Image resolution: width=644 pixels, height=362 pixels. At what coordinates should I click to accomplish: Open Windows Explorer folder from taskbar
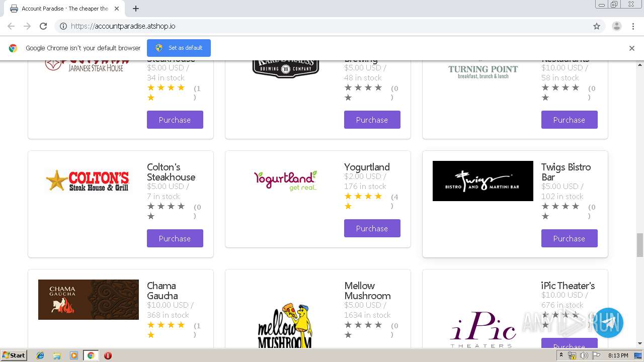[57, 355]
